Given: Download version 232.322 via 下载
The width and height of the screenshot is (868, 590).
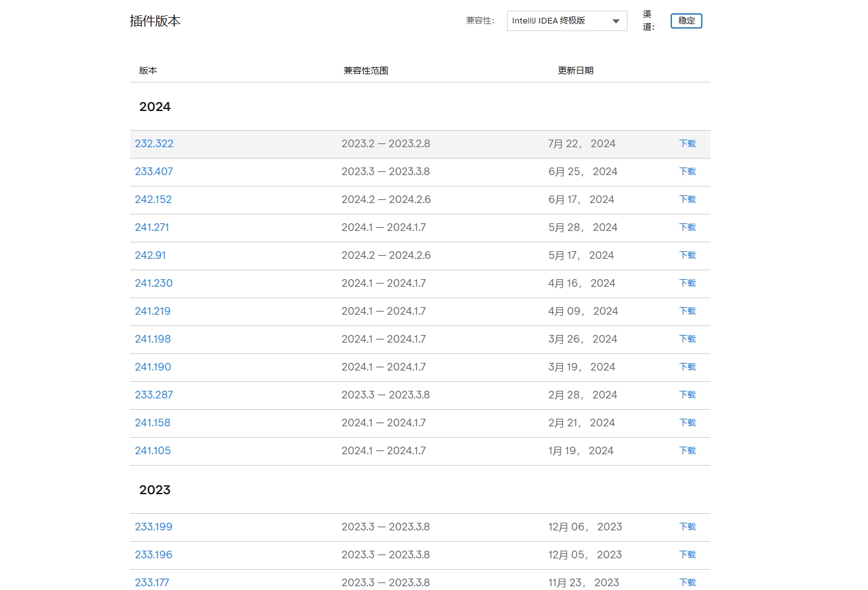Looking at the screenshot, I should [x=688, y=144].
